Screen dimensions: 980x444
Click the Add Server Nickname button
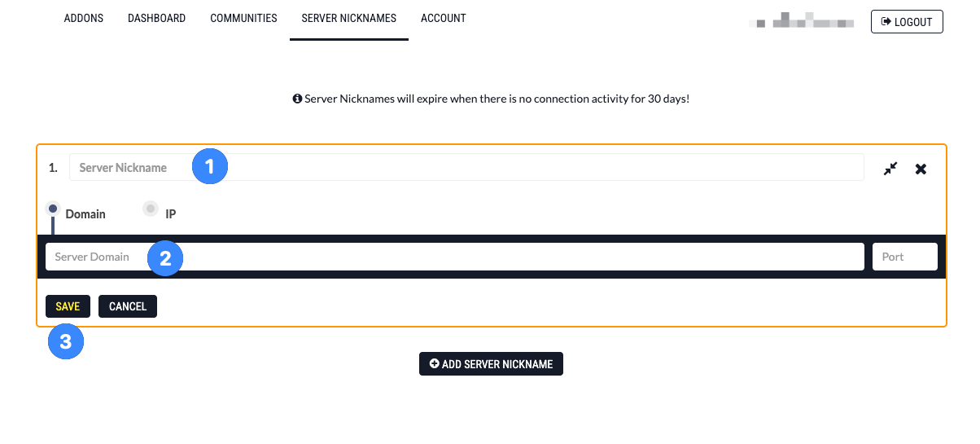(x=491, y=364)
